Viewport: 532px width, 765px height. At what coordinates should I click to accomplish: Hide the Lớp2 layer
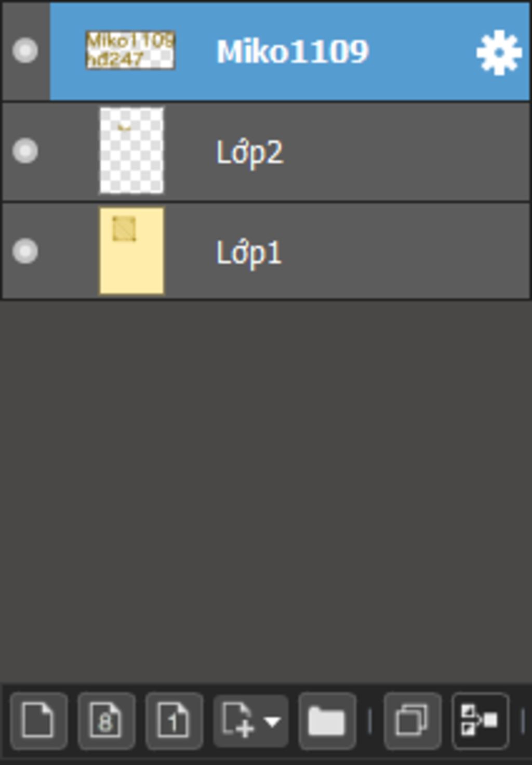pos(25,151)
